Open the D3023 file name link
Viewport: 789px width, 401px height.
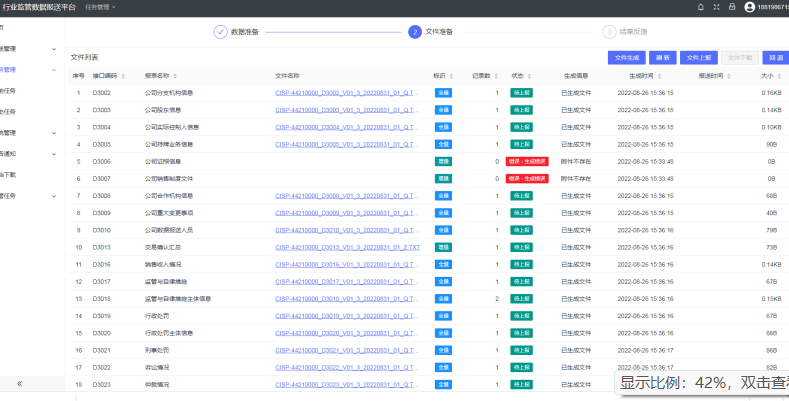coord(347,384)
